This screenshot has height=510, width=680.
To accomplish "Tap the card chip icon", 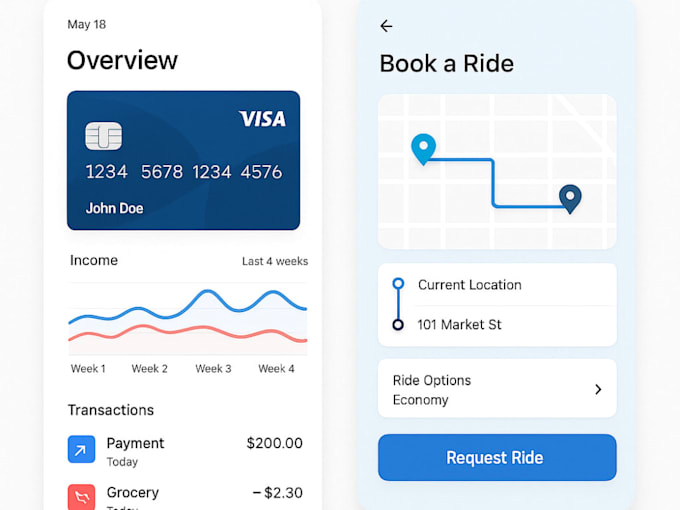I will click(x=103, y=136).
